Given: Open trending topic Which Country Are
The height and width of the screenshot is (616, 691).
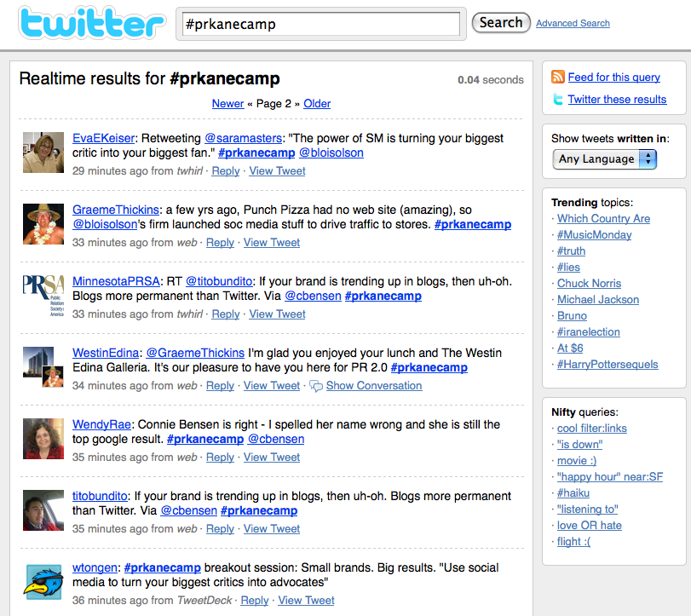Looking at the screenshot, I should tap(604, 219).
